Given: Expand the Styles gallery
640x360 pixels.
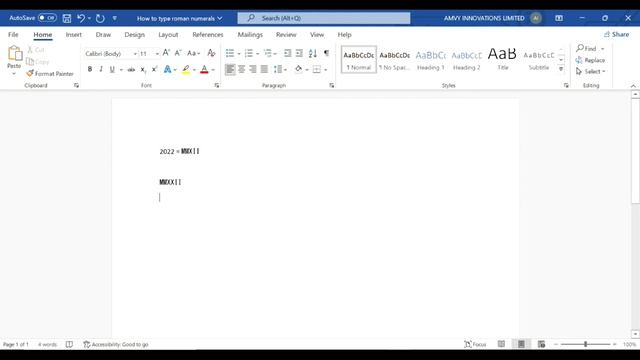Looking at the screenshot, I should 561,69.
